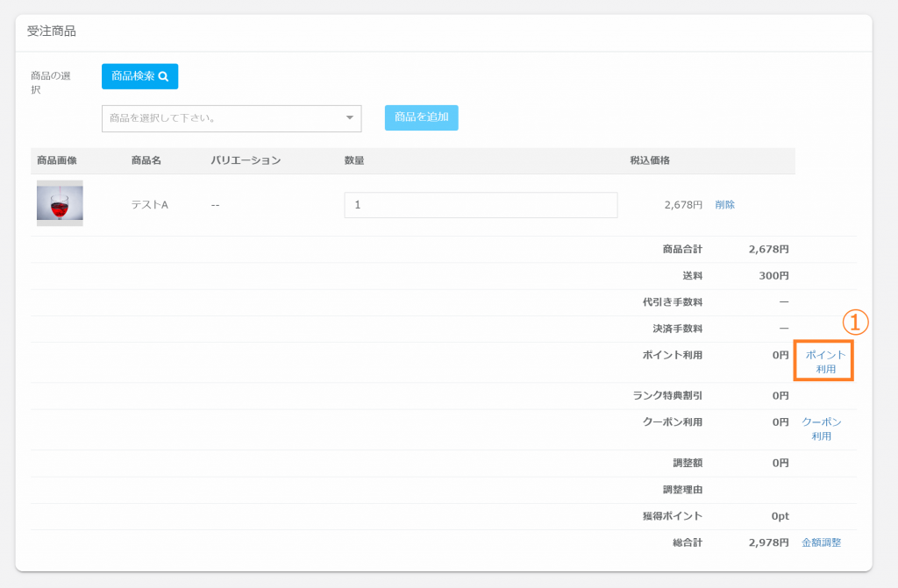
Task: Select the 数量 column header
Action: pos(354,160)
